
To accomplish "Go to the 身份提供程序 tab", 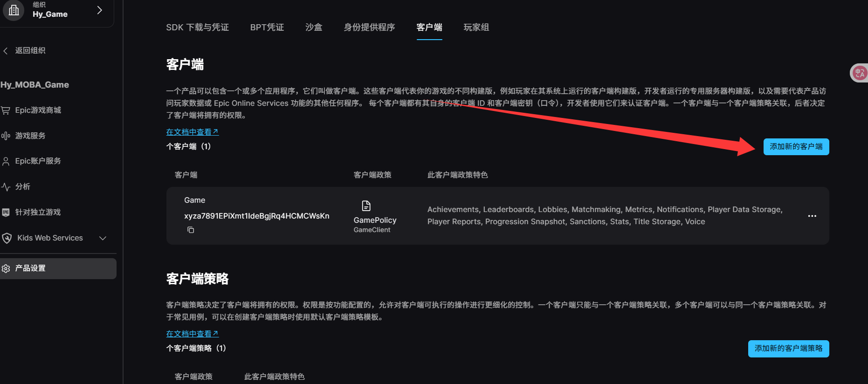I will coord(369,27).
